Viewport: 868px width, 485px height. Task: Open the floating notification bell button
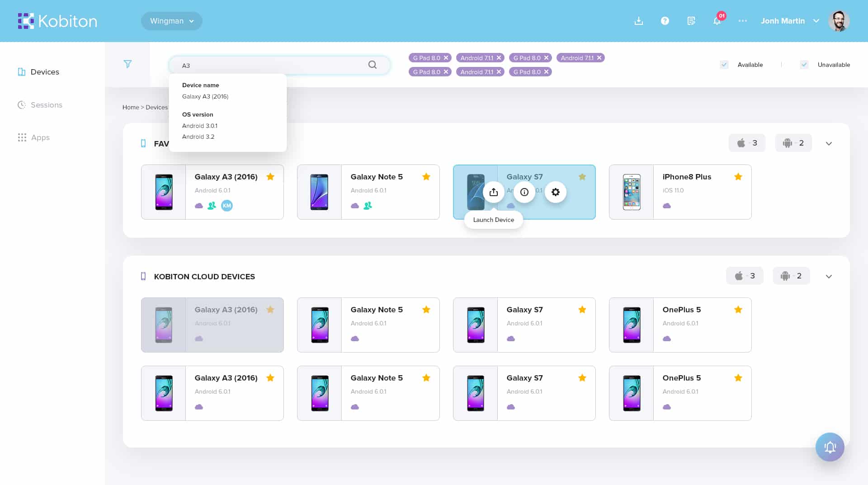coord(830,447)
